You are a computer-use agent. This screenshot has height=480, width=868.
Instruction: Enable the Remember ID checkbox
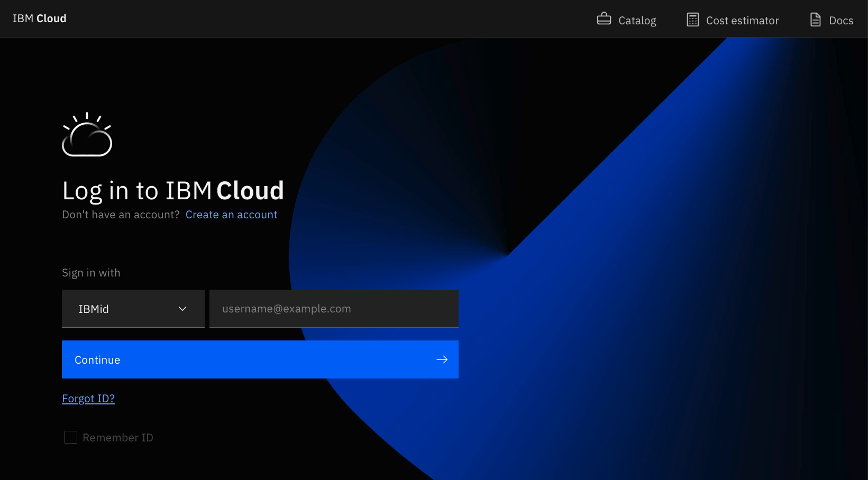pyautogui.click(x=71, y=437)
